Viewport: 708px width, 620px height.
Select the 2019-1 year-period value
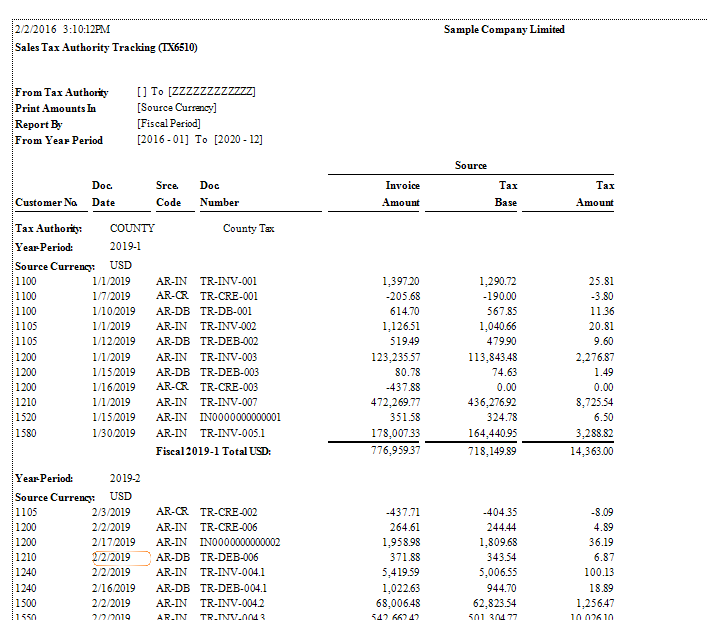(125, 246)
